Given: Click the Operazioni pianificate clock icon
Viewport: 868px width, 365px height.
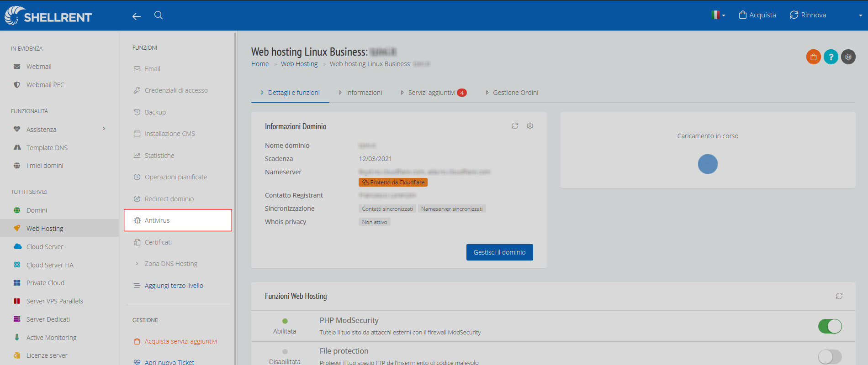Looking at the screenshot, I should tap(137, 177).
